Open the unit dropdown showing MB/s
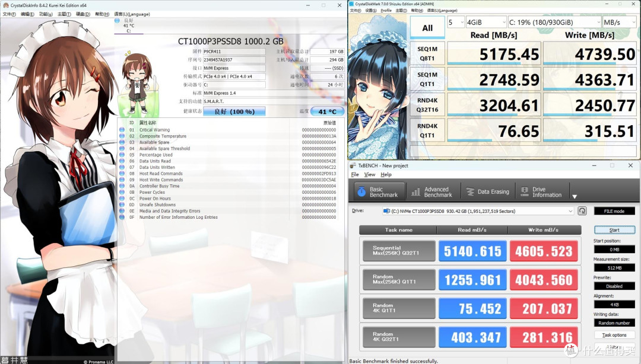The image size is (641, 364). point(619,22)
